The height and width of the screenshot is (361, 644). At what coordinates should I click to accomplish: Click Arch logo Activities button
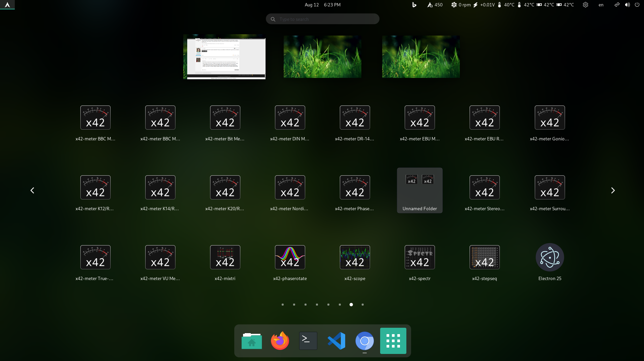click(x=7, y=5)
